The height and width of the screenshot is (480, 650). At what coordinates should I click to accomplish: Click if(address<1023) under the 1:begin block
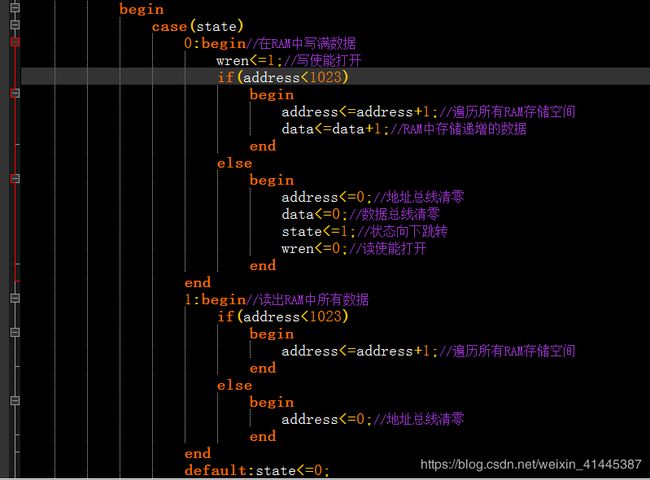[283, 317]
